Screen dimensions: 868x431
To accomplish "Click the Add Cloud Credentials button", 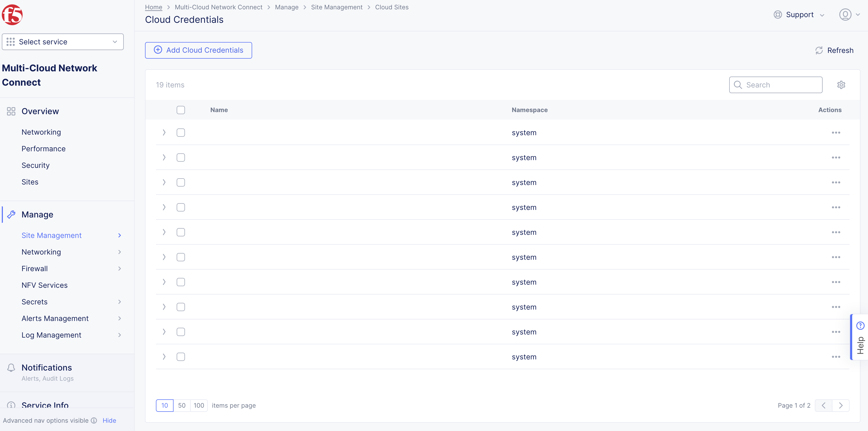I will pyautogui.click(x=198, y=50).
